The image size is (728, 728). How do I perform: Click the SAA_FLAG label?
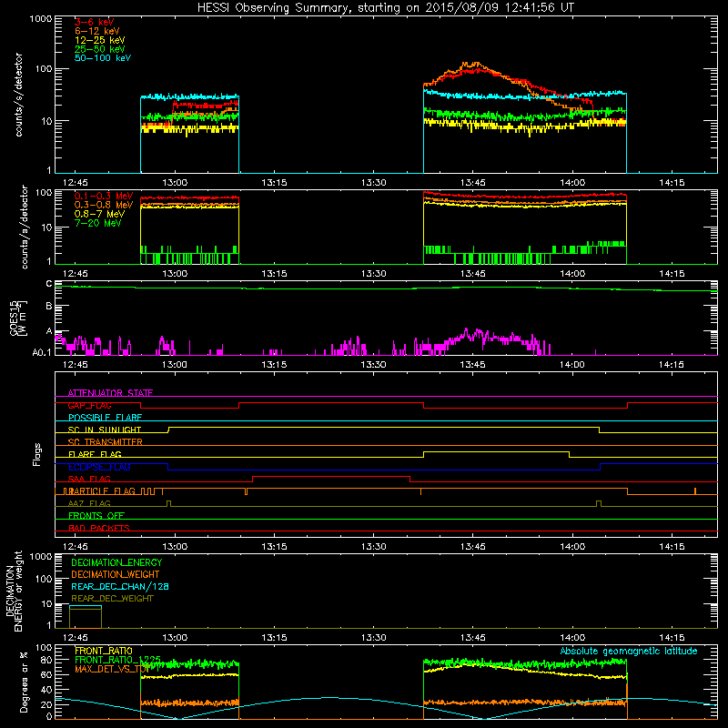[89, 479]
